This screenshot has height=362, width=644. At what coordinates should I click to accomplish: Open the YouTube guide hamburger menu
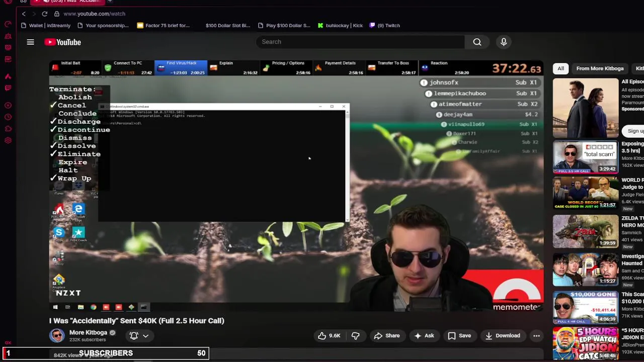click(30, 42)
